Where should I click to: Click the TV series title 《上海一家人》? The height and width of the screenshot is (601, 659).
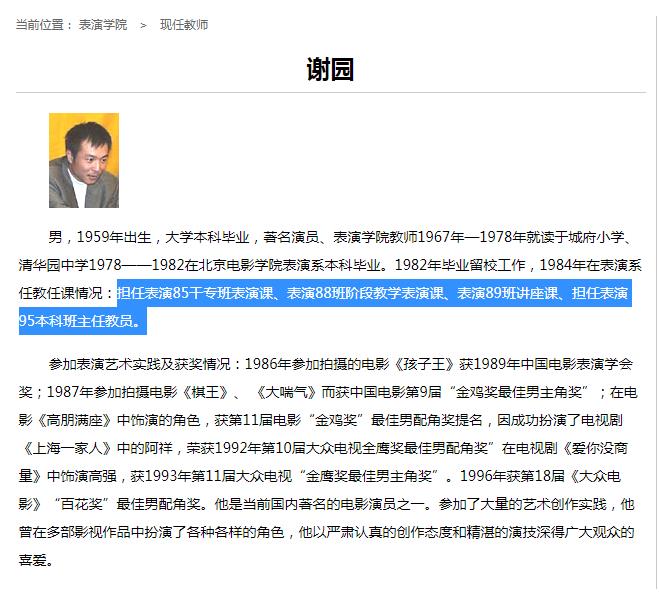pyautogui.click(x=67, y=448)
